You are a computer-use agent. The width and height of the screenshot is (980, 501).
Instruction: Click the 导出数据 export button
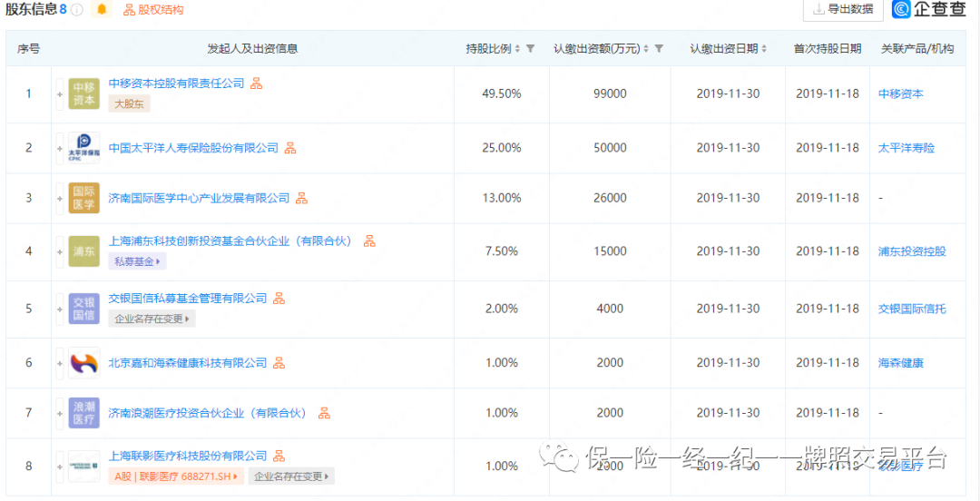tap(843, 9)
